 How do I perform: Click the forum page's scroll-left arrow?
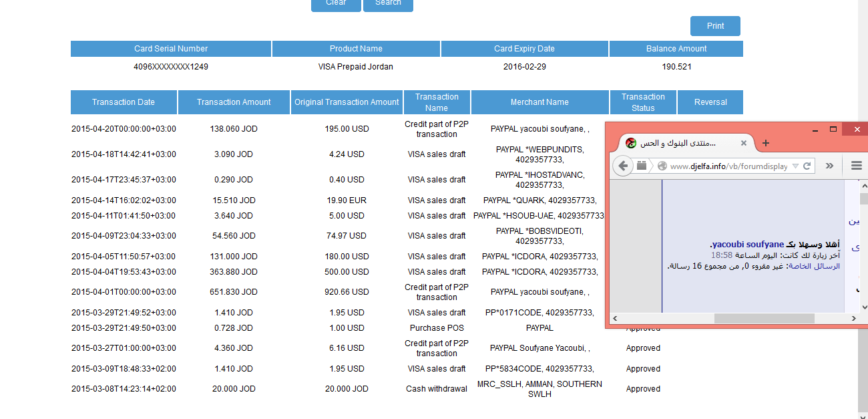[615, 319]
